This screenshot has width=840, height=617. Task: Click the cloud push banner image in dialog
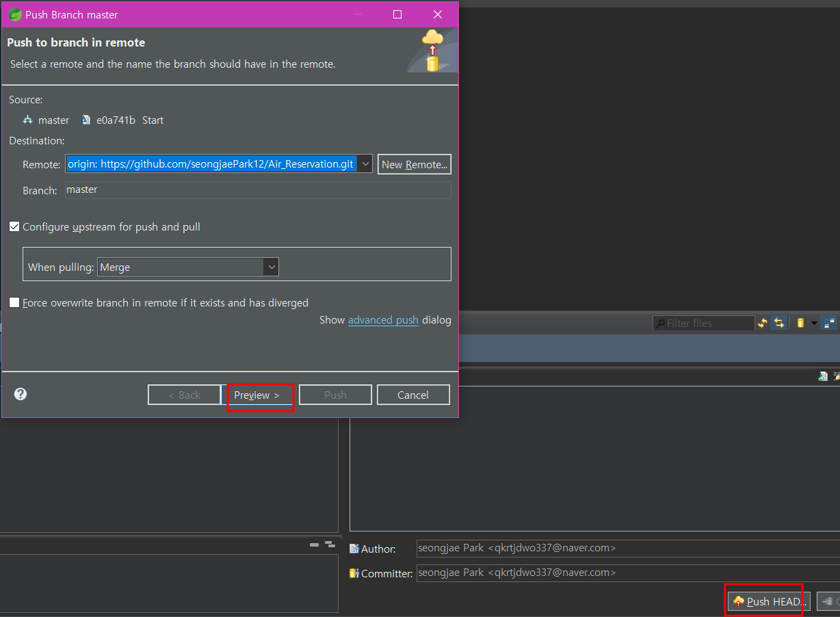click(432, 50)
